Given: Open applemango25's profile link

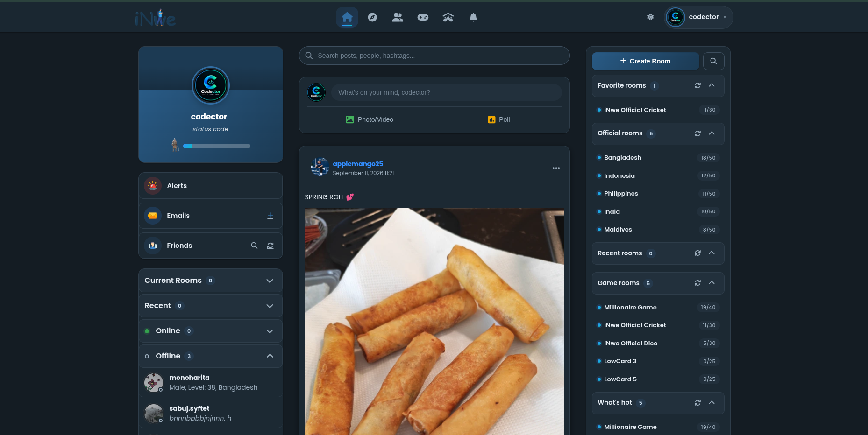Looking at the screenshot, I should coord(357,164).
